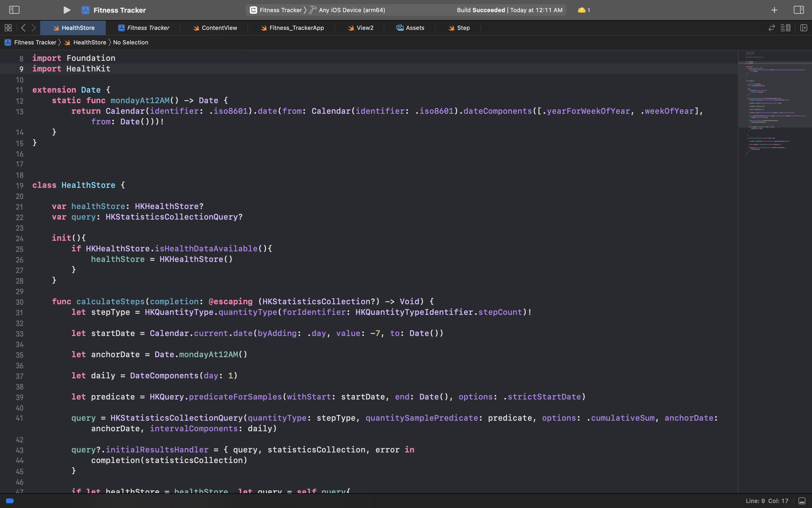Go forward in editor history

tap(34, 28)
